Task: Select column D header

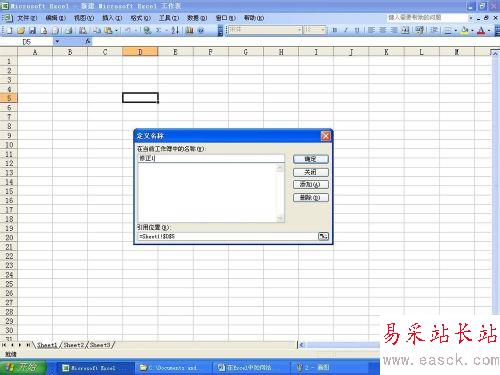Action: coord(140,52)
